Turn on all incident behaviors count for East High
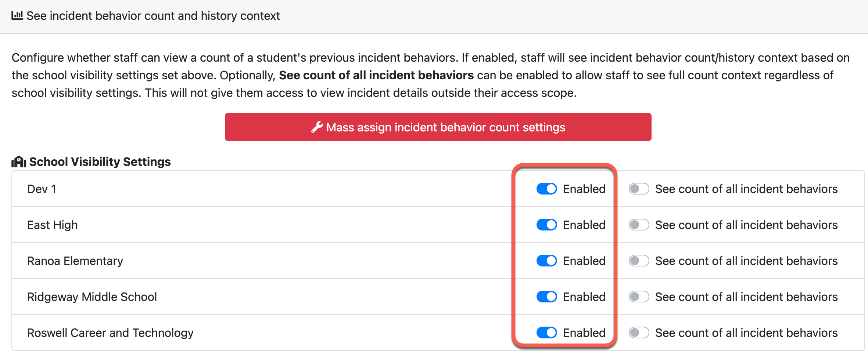The height and width of the screenshot is (356, 868). click(x=639, y=225)
